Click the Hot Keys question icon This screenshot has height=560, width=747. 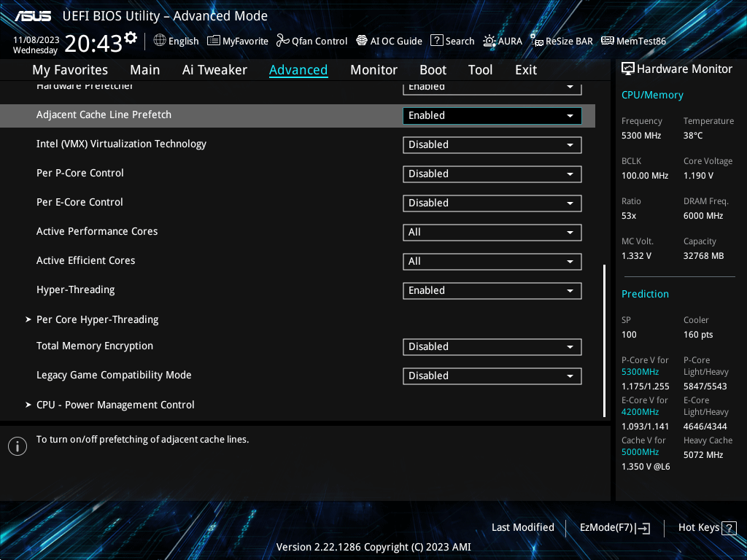(x=729, y=528)
